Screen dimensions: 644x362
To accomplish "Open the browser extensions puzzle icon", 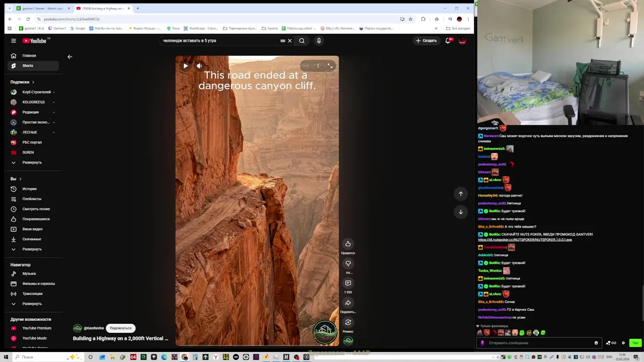I will point(423,19).
